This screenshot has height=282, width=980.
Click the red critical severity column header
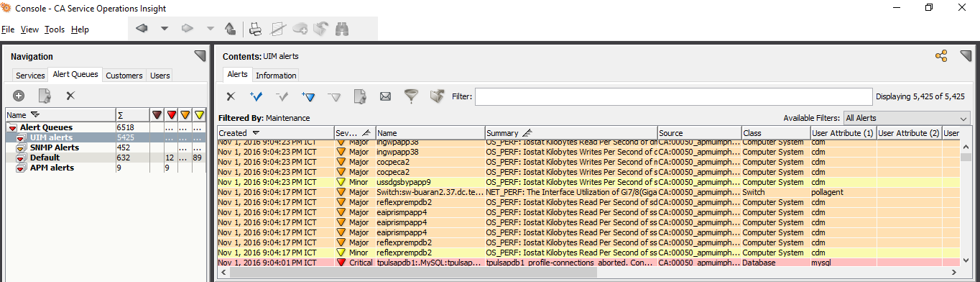171,115
